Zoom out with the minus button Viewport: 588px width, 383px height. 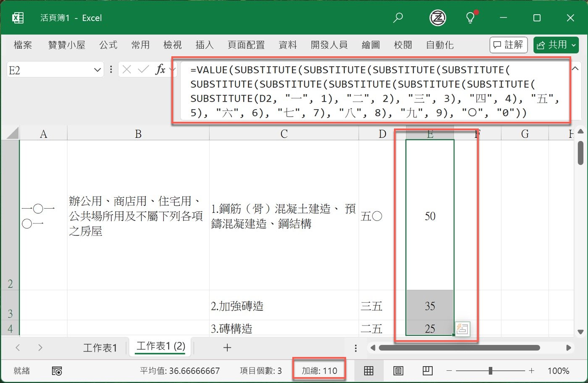(449, 371)
